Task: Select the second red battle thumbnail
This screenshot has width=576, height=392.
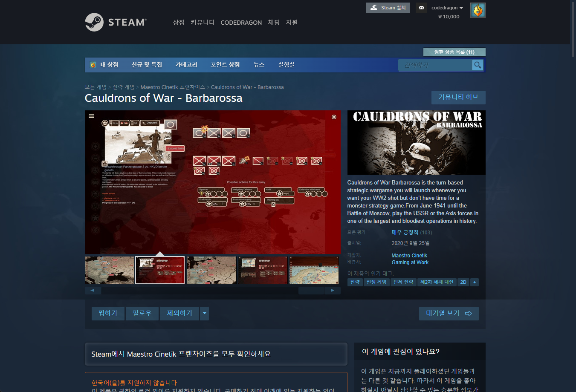Action: click(x=160, y=270)
